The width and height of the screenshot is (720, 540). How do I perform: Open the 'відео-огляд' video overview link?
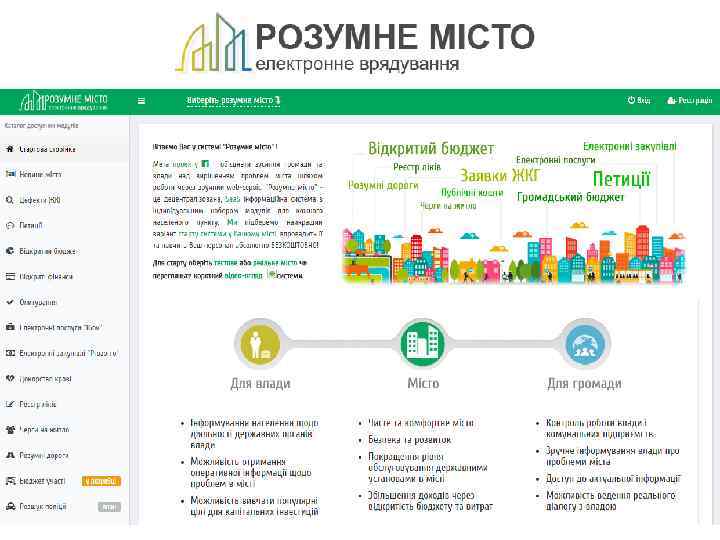(243, 276)
